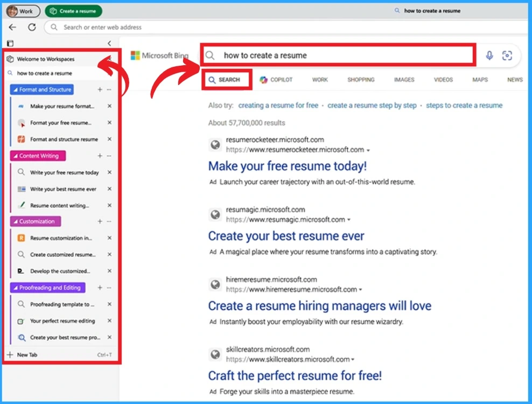This screenshot has width=532, height=404.
Task: Open visual search camera icon
Action: [507, 55]
